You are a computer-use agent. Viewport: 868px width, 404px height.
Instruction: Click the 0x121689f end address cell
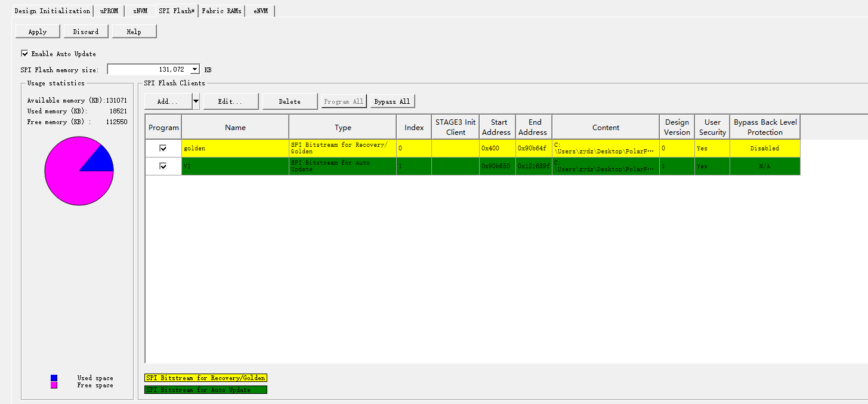coord(534,166)
